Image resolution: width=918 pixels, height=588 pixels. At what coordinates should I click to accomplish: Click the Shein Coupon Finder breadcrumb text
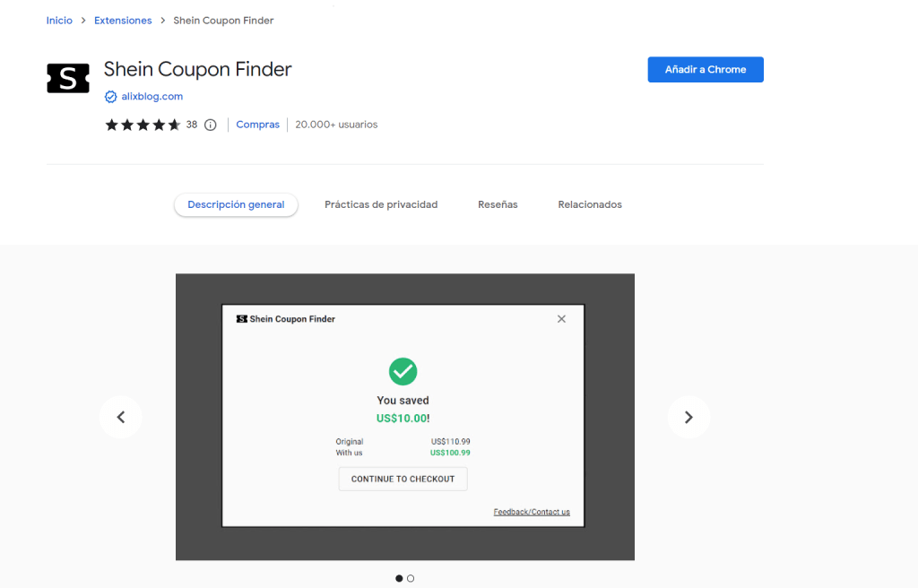coord(223,21)
